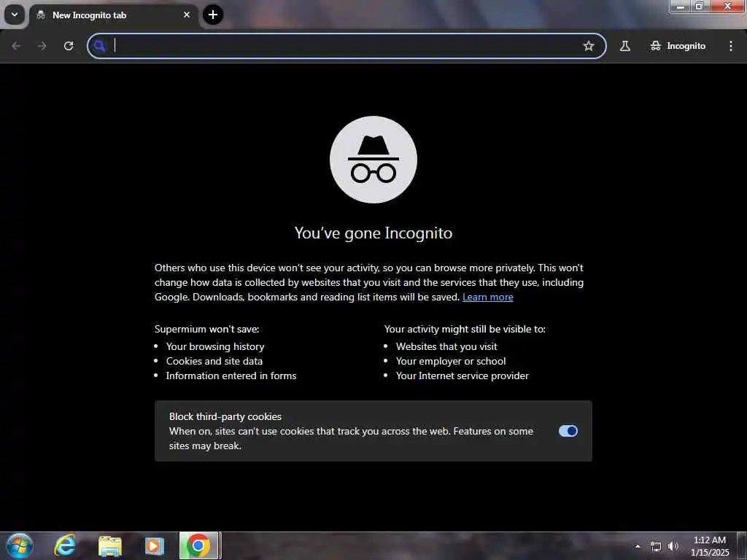This screenshot has width=747, height=560.
Task: Click 'Websites that you visit' item
Action: (446, 346)
